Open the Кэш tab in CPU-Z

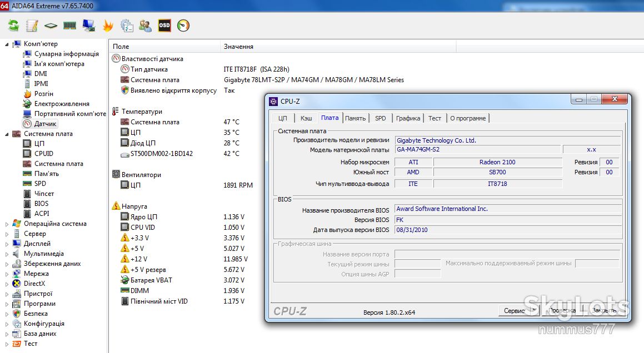tap(306, 118)
